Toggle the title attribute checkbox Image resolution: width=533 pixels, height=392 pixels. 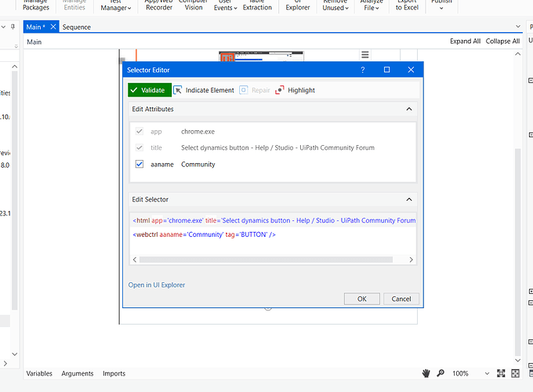pos(140,147)
